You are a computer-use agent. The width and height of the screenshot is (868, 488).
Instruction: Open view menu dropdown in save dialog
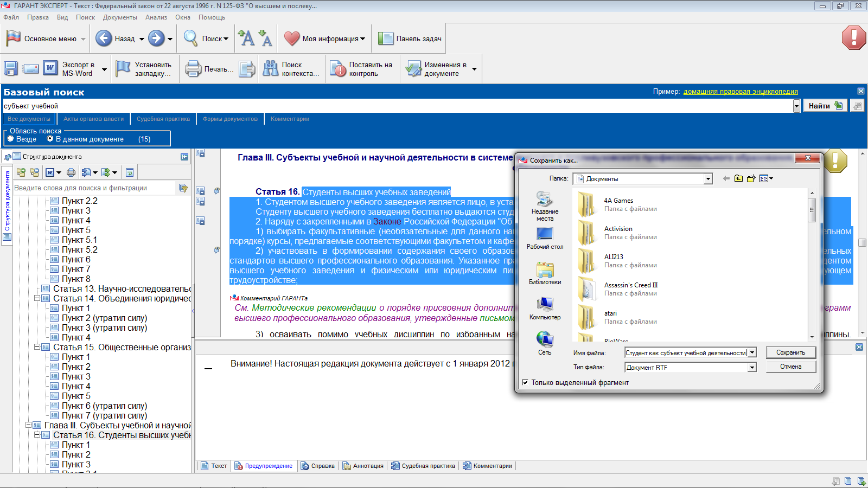click(x=766, y=178)
